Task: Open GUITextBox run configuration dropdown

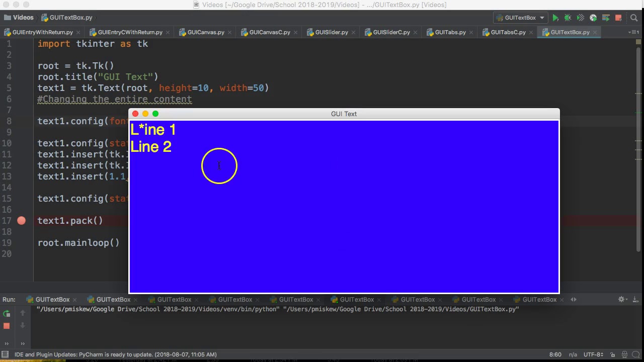Action: tap(521, 18)
